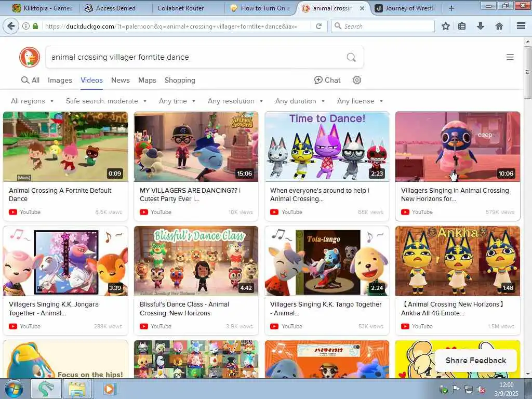532x399 pixels.
Task: Open Blissful's Dance Class video title
Action: click(x=184, y=309)
